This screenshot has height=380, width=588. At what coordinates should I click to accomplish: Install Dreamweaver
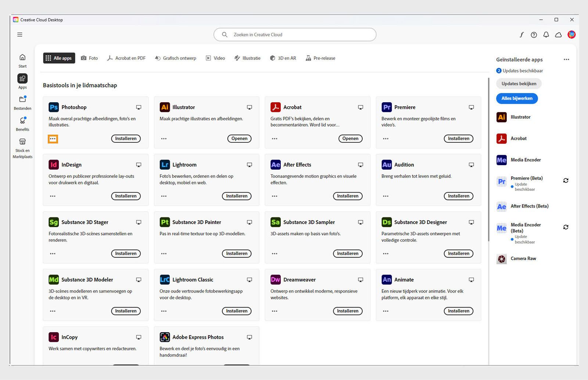[348, 311]
